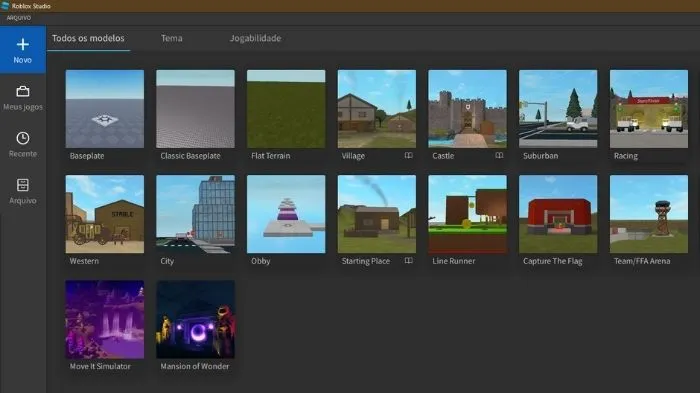Choose the Mansion of Wonder thumbnail

pos(196,319)
